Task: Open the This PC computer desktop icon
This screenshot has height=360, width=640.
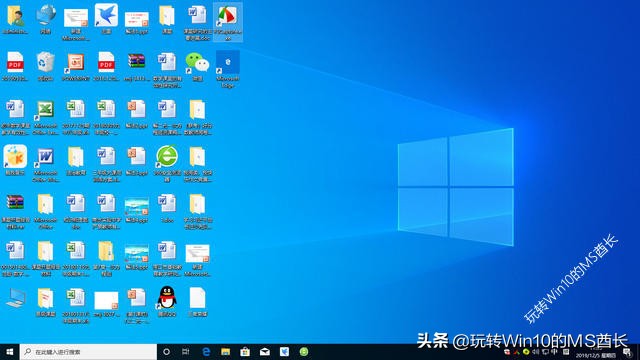Action: (x=15, y=298)
